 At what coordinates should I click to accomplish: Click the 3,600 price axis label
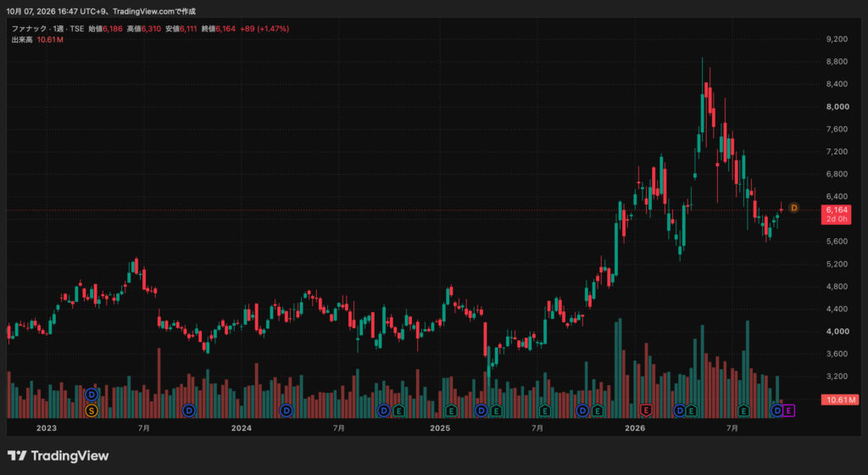pyautogui.click(x=837, y=354)
